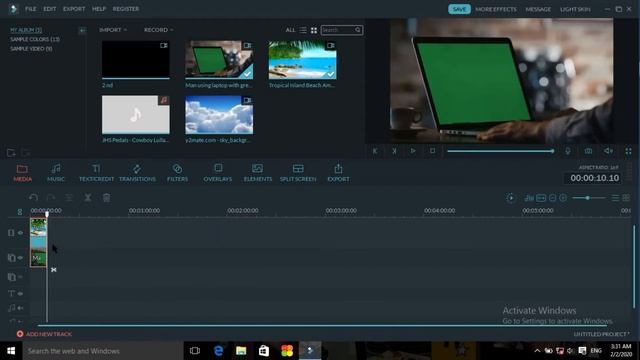Undo the last timeline action
This screenshot has height=360, width=640.
point(33,198)
